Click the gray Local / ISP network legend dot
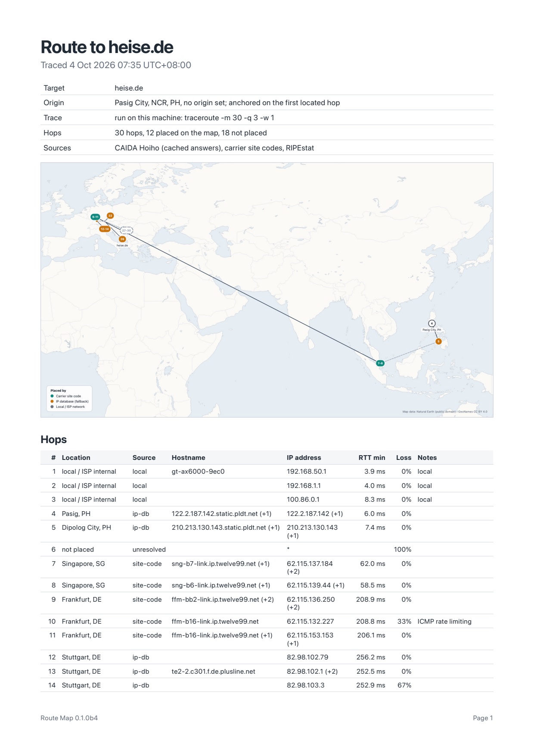534x756 pixels. (x=52, y=406)
